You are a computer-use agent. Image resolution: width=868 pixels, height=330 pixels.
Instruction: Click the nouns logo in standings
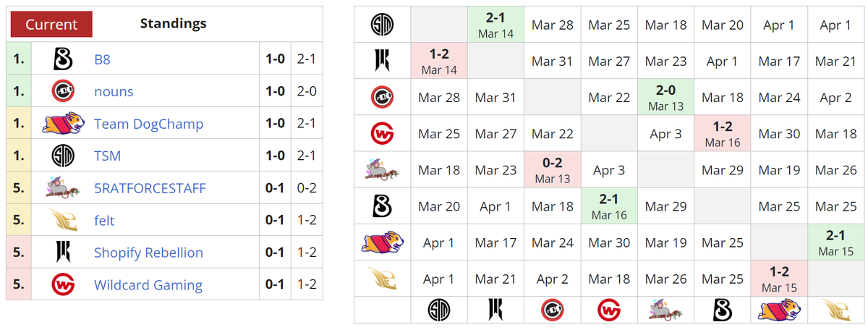tap(63, 91)
